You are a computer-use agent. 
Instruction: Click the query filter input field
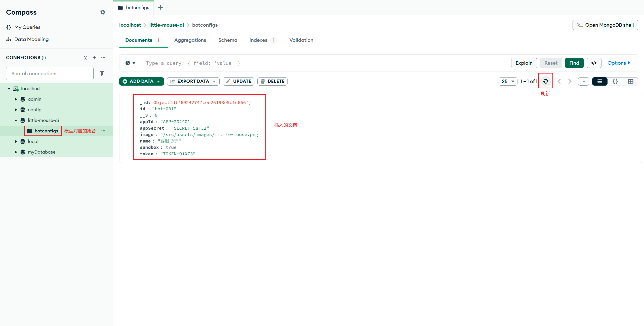point(302,63)
